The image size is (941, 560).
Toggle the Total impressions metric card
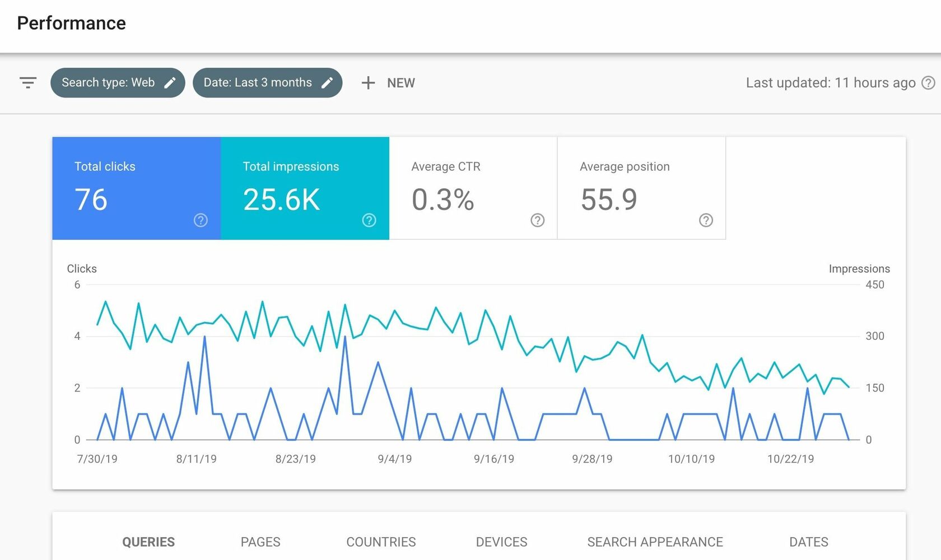[x=305, y=188]
